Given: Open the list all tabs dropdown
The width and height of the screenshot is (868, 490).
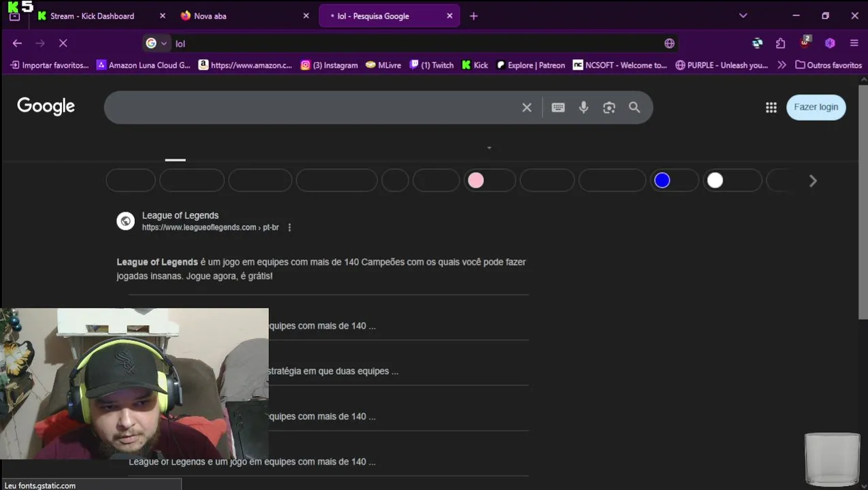Looking at the screenshot, I should tap(743, 16).
